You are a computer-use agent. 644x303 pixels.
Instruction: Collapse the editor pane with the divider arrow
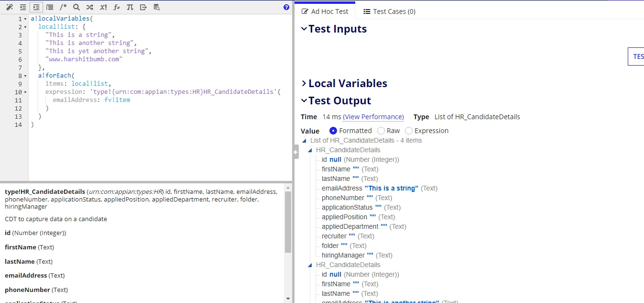(x=296, y=152)
